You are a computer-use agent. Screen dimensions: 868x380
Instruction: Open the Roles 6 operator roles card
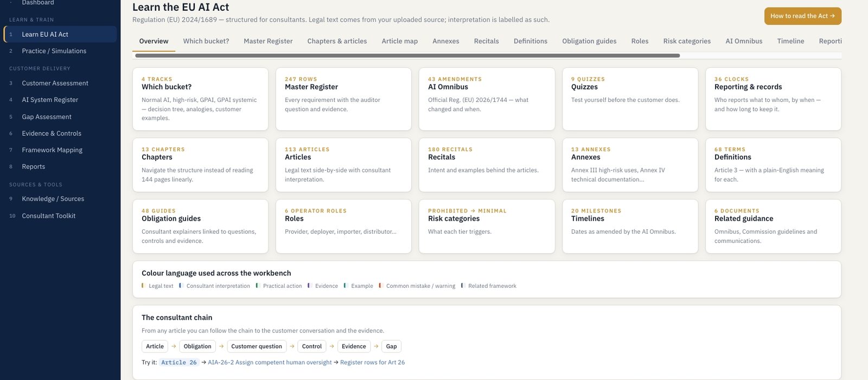click(x=343, y=226)
